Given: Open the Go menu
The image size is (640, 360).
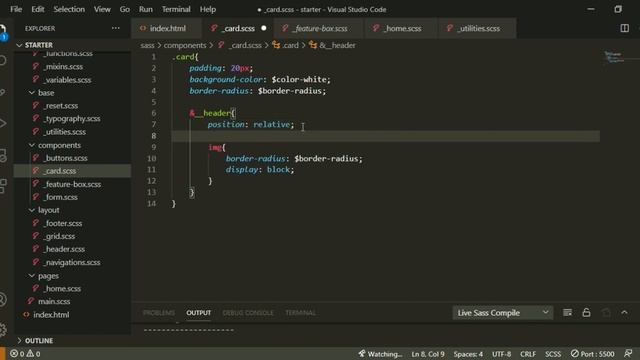Looking at the screenshot, I should click(124, 9).
